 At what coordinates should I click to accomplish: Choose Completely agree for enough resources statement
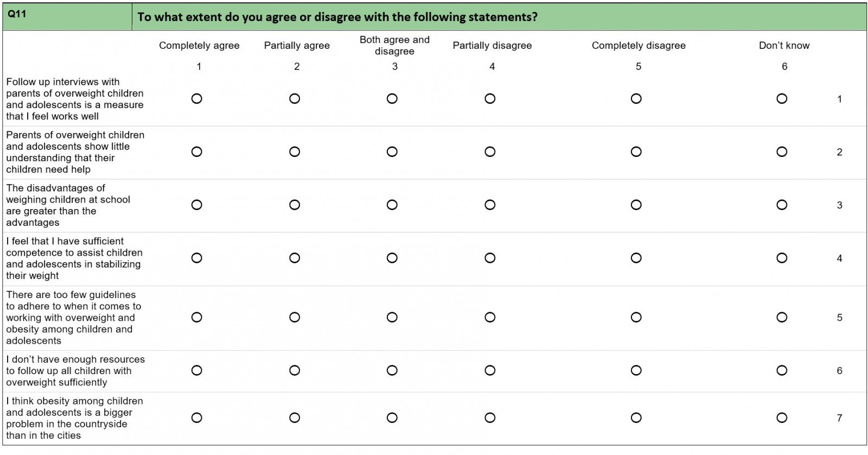197,370
